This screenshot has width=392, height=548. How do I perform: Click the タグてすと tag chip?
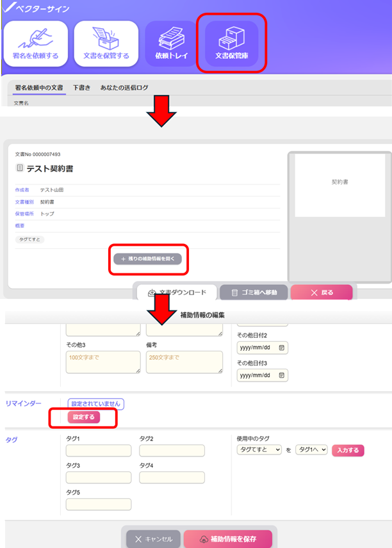pyautogui.click(x=29, y=239)
